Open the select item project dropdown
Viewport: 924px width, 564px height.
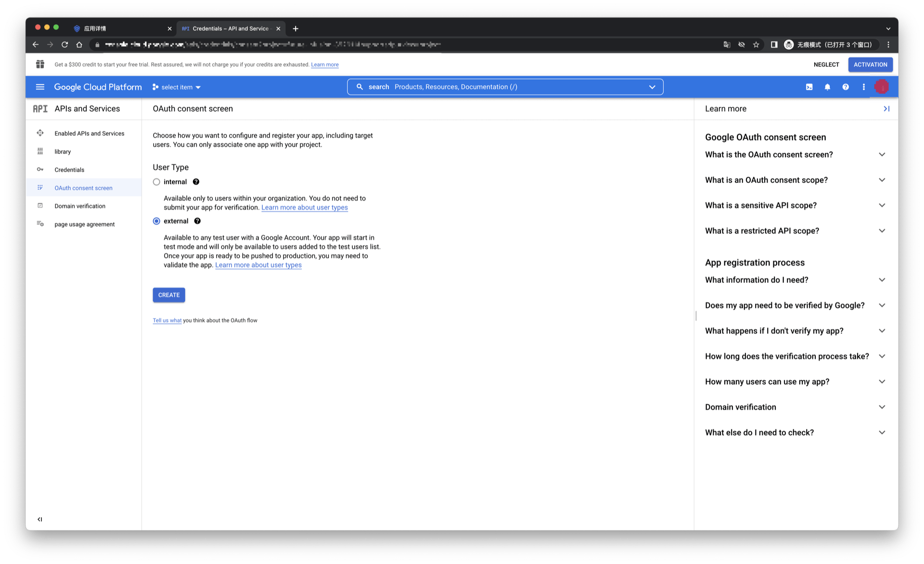[177, 87]
